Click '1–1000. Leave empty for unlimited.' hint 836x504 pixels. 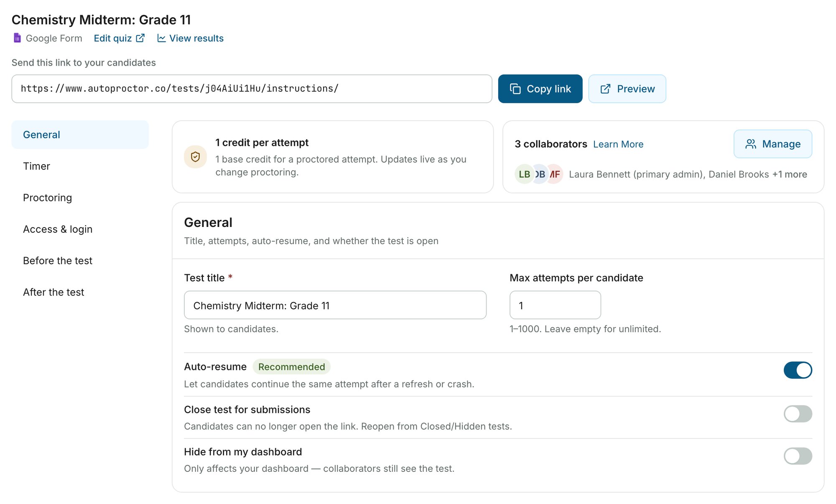(585, 329)
